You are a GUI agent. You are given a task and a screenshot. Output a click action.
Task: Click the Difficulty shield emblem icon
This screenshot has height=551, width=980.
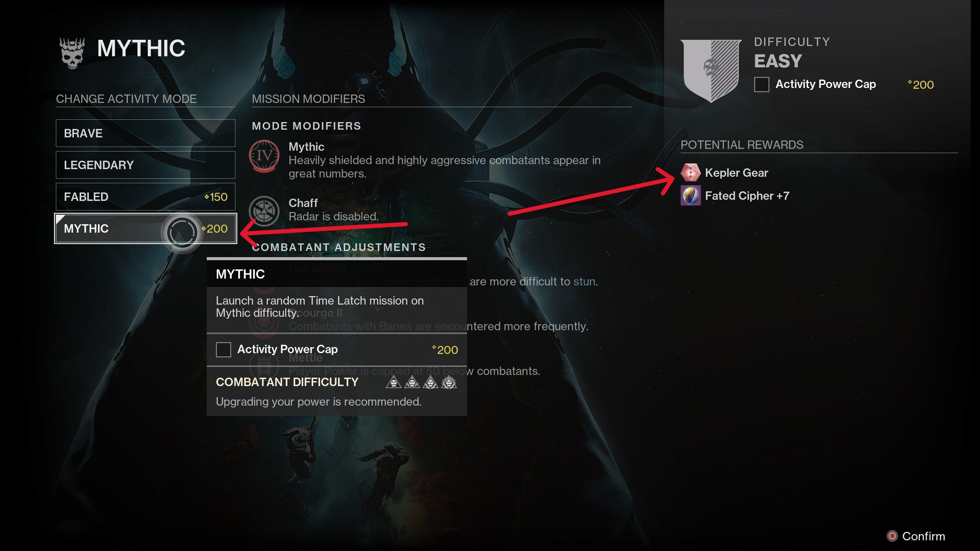(711, 70)
